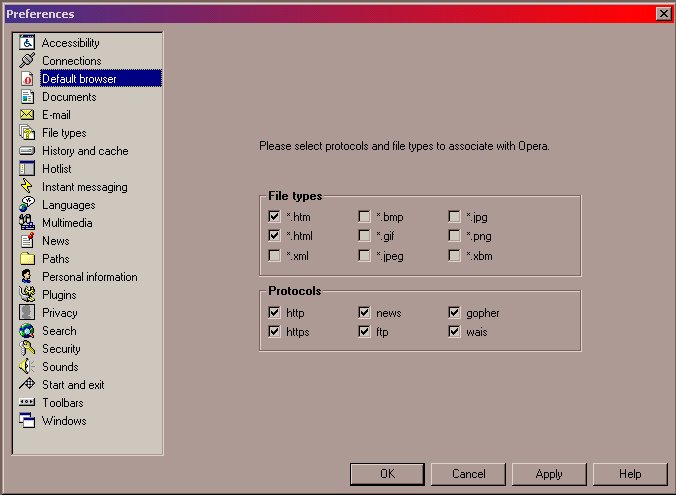
Task: Click the File types icon
Action: (x=27, y=133)
